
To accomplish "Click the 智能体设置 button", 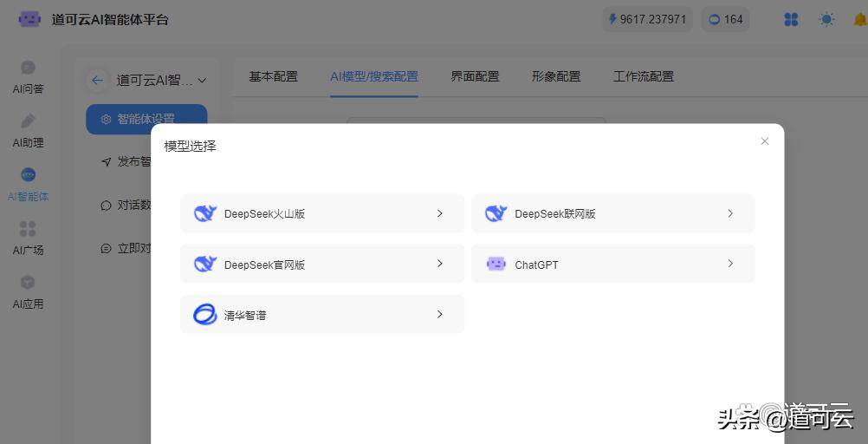I will click(x=146, y=119).
